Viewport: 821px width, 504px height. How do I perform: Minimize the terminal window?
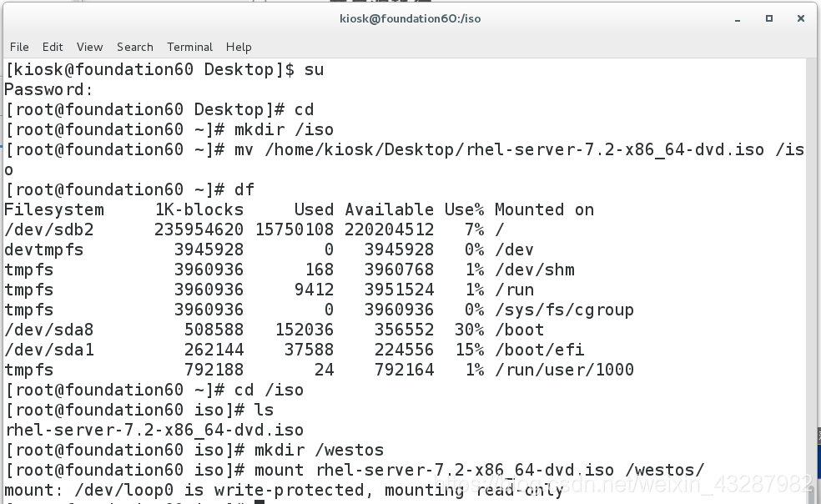coord(738,19)
